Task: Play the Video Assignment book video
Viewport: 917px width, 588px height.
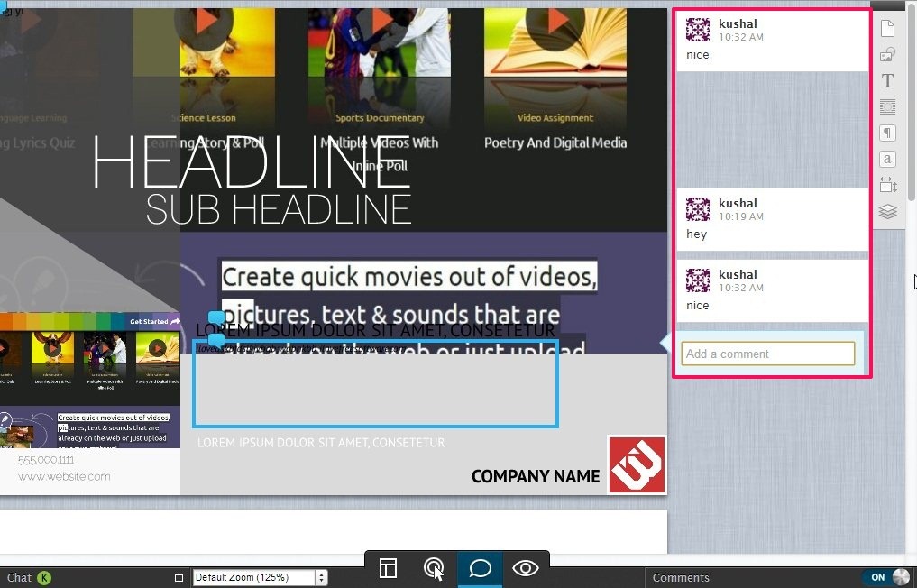Action: click(x=555, y=23)
